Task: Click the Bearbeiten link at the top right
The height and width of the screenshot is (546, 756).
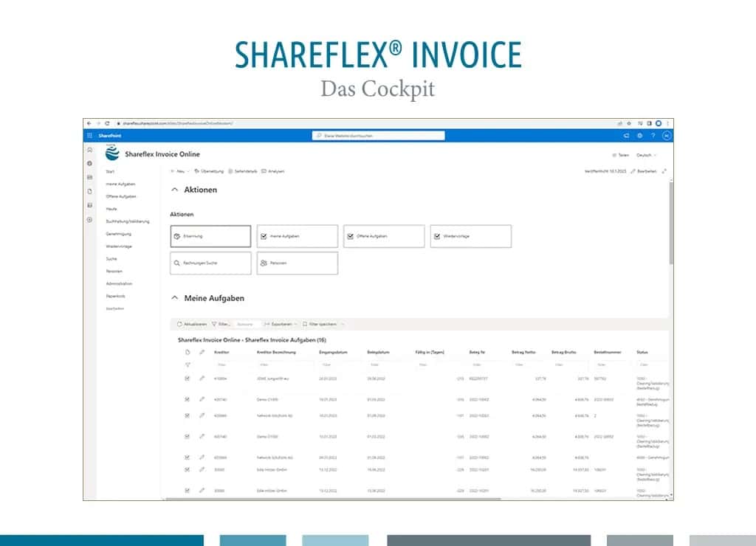Action: coord(645,170)
